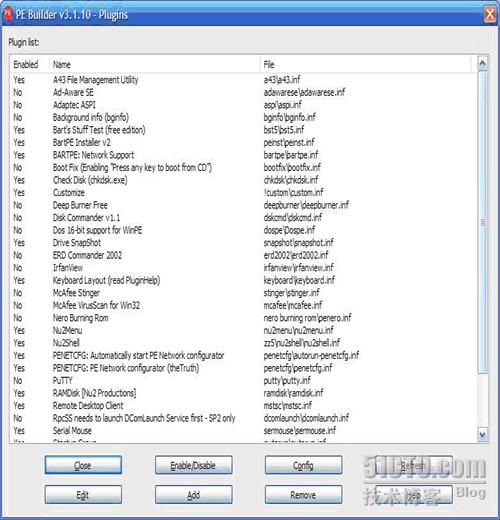500x520 pixels.
Task: Select the Adaptec ASPI plugin
Action: 243,105
